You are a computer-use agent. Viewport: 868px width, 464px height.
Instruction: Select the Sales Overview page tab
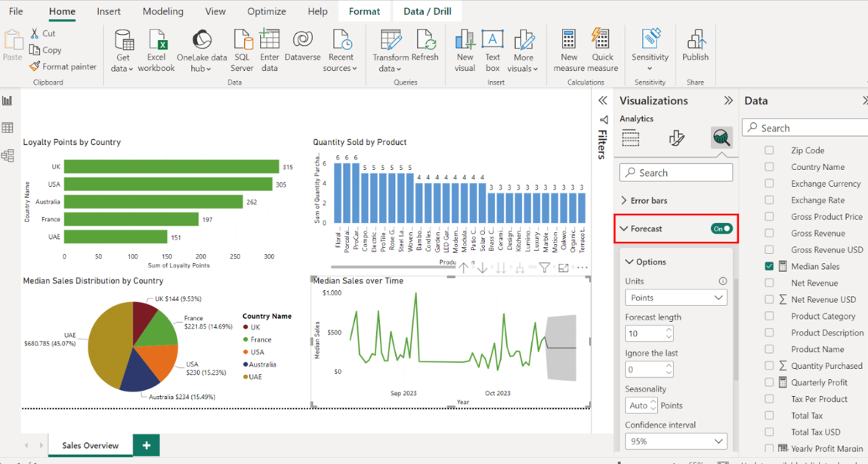[90, 445]
